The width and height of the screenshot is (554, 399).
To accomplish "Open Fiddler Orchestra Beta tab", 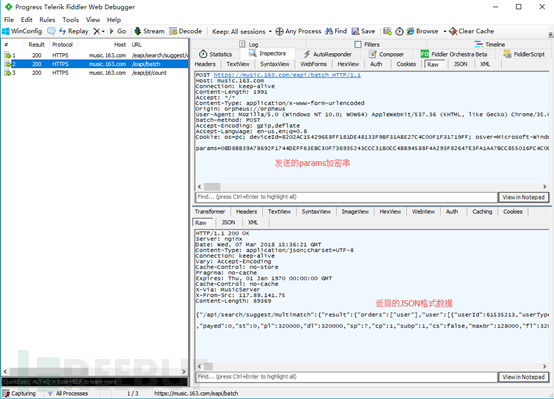I will click(454, 54).
